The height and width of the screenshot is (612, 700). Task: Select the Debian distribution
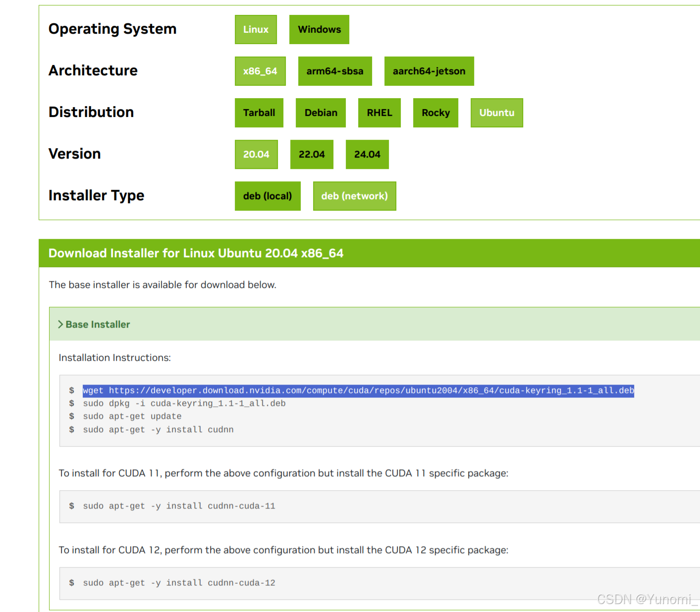321,112
